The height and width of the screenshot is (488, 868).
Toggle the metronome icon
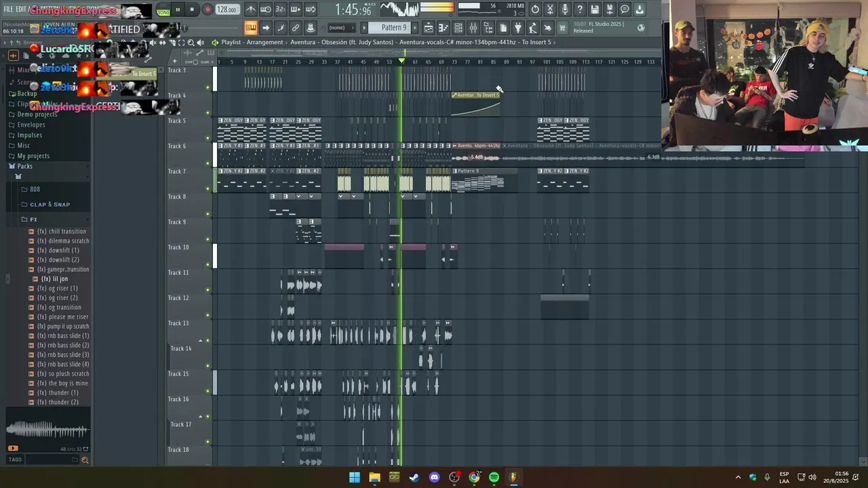251,9
